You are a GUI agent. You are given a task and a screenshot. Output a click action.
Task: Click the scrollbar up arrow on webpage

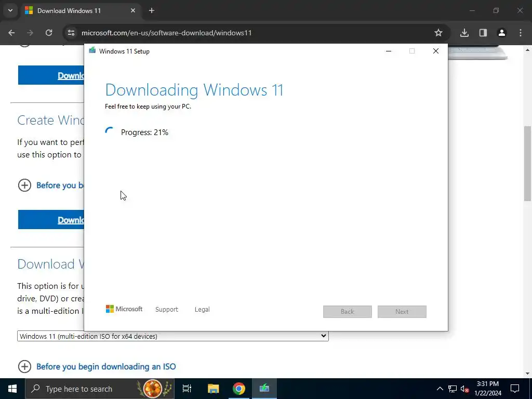[x=528, y=50]
